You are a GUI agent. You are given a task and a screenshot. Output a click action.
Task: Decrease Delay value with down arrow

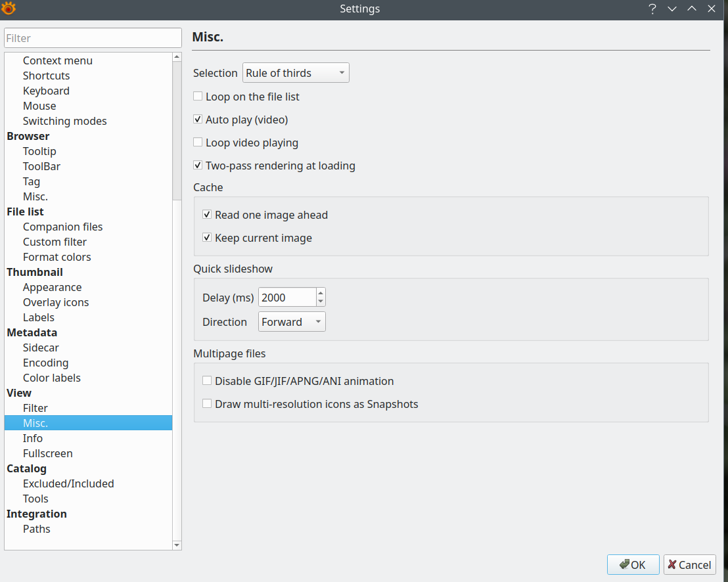[x=321, y=302]
